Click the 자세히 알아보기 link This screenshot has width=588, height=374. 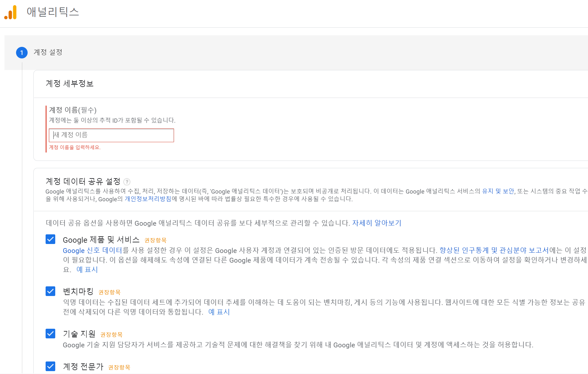pos(377,223)
